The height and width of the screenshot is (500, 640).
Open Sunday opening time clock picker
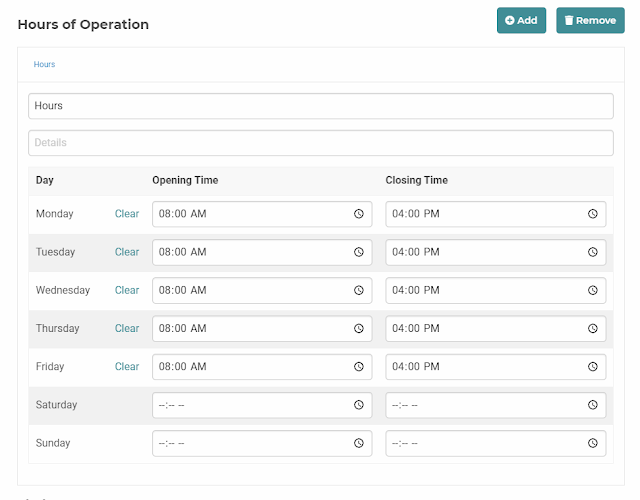point(359,443)
